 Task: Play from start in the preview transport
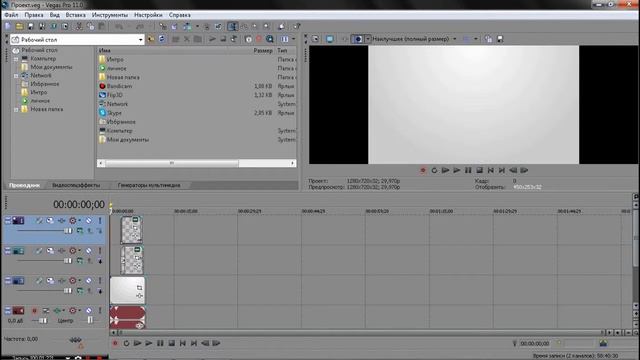tap(445, 171)
